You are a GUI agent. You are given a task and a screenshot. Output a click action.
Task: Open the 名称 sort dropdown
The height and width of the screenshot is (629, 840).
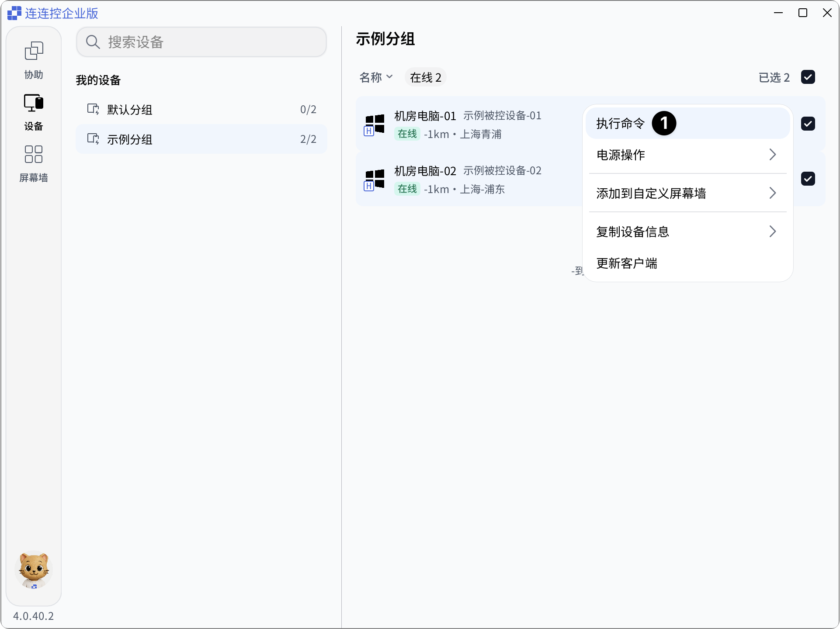376,77
